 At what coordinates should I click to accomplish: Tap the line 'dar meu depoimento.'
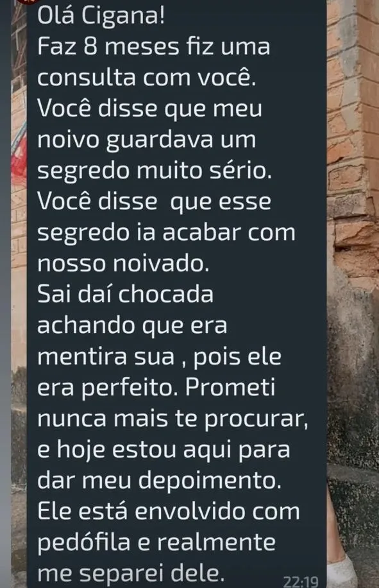[x=159, y=481]
